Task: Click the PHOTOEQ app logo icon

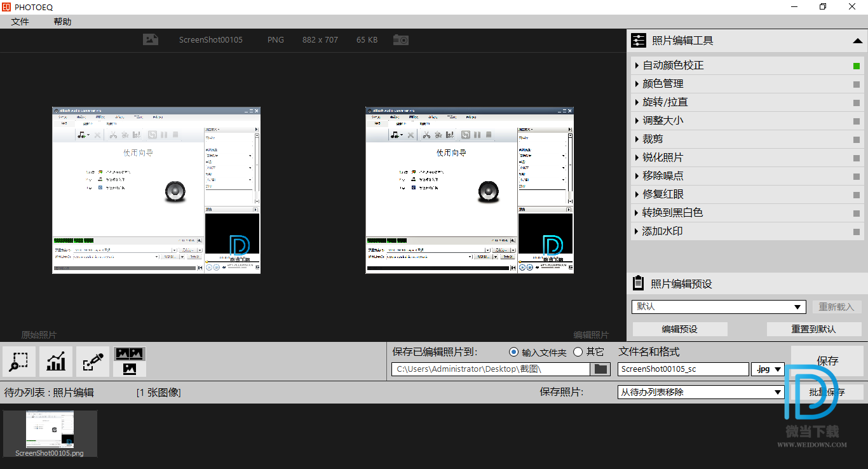Action: point(6,6)
